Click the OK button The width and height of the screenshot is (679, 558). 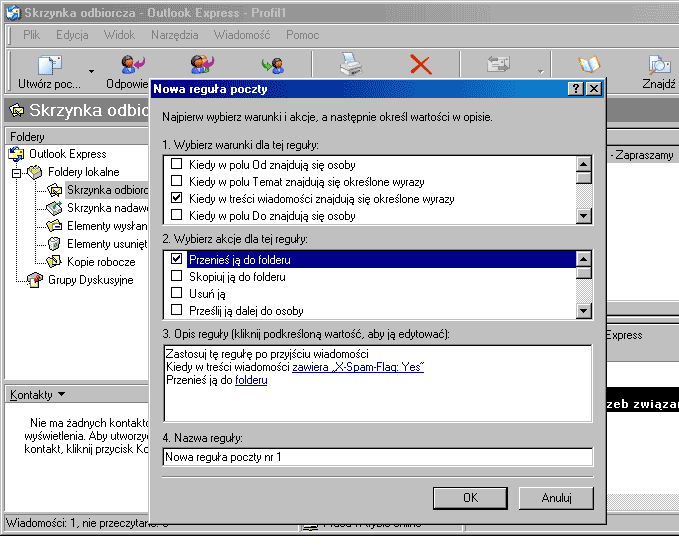(x=470, y=498)
